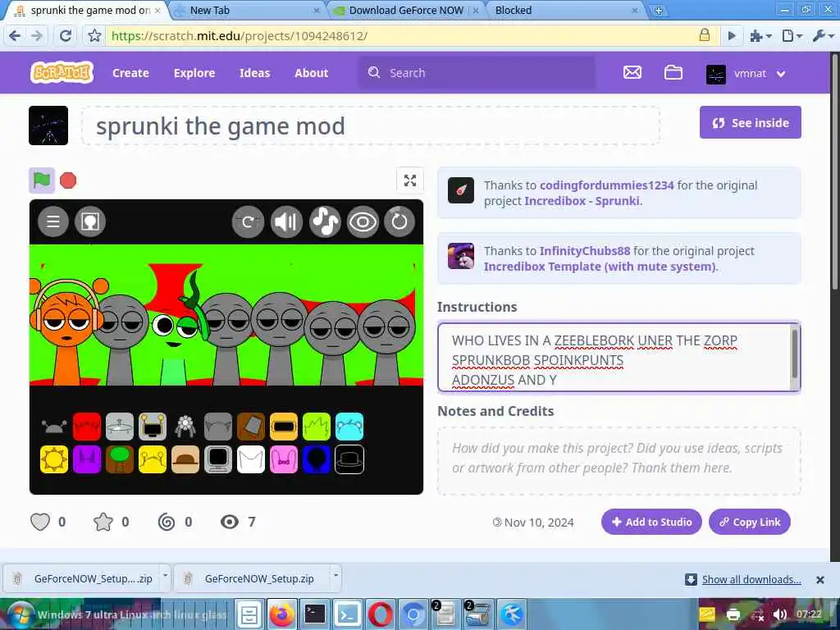Image resolution: width=840 pixels, height=630 pixels.
Task: Expand the vmnat account dropdown
Action: (x=746, y=73)
